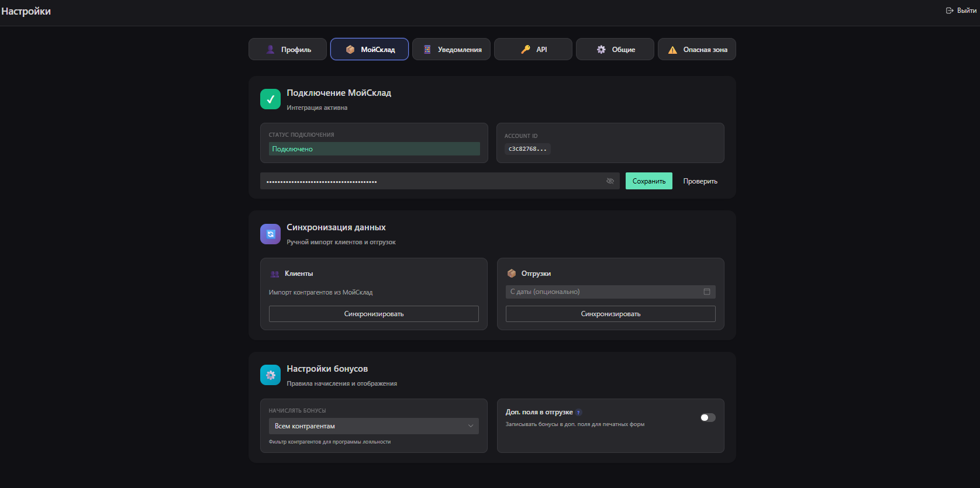Click the question mark help icon near Доп. поля
This screenshot has width=980, height=488.
click(578, 413)
